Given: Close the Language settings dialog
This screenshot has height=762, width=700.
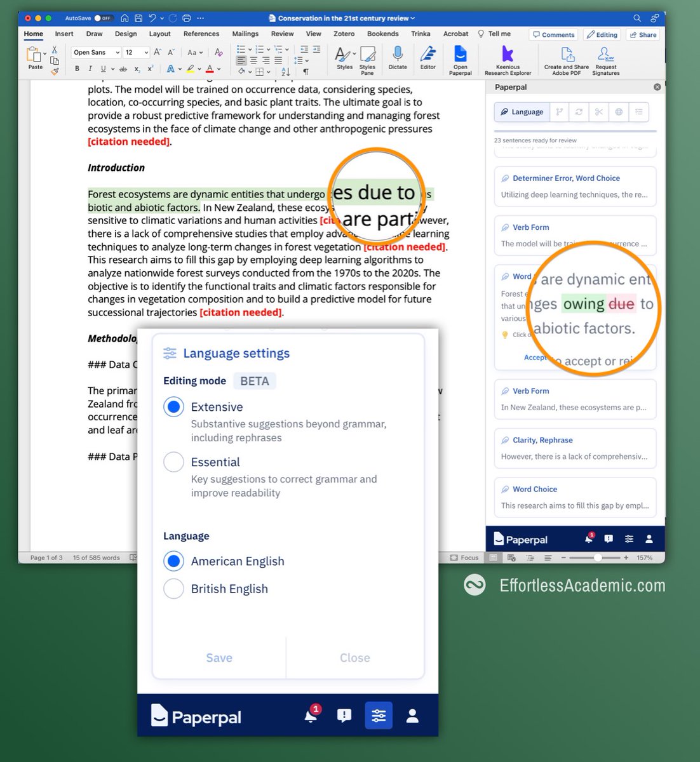Looking at the screenshot, I should pyautogui.click(x=354, y=657).
